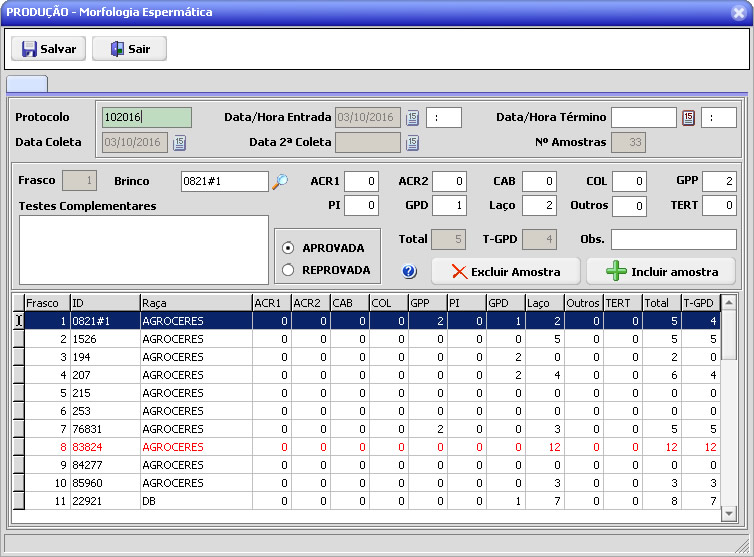Click Testes Complementares text area
754x557 pixels.
[144, 250]
